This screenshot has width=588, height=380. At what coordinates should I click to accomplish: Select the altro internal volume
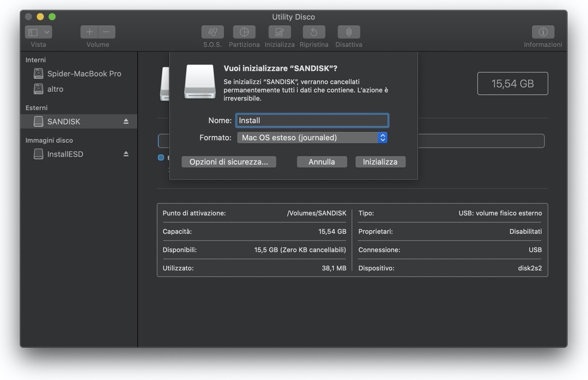click(x=55, y=89)
